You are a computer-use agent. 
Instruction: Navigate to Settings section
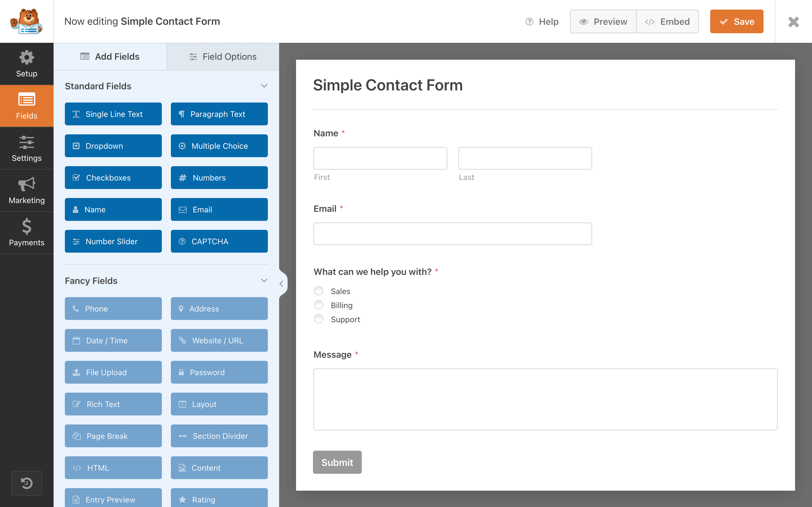(26, 148)
